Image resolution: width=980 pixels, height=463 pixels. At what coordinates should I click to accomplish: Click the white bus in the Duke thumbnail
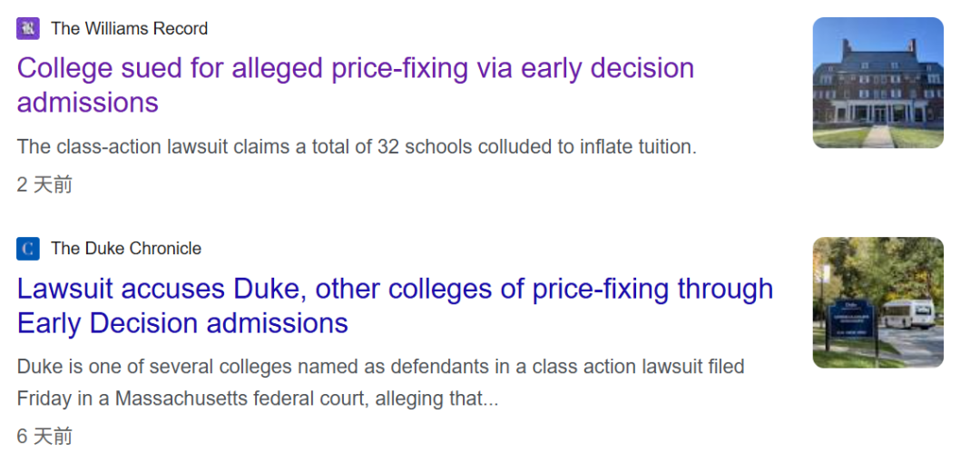point(910,314)
